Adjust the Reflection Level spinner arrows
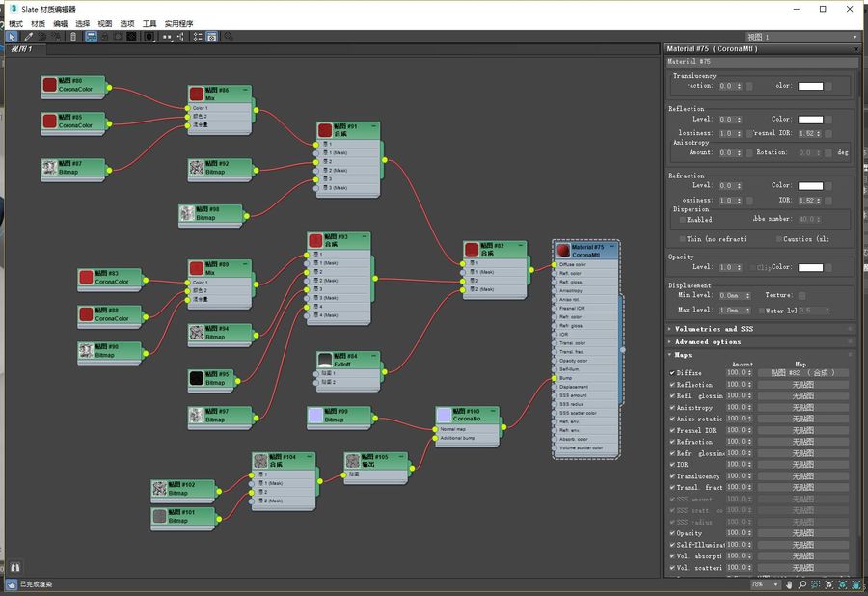868x596 pixels. [x=739, y=119]
